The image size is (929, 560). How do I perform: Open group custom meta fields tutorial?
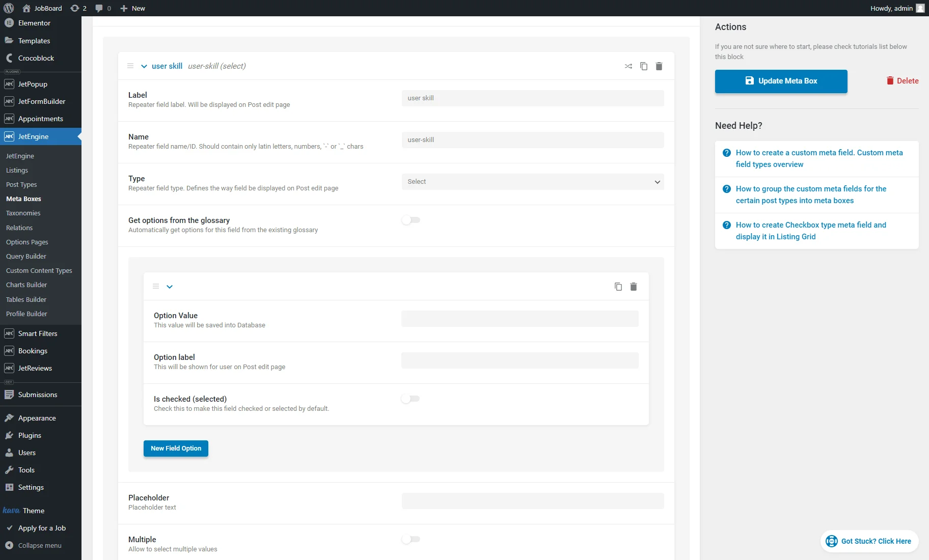pos(811,194)
